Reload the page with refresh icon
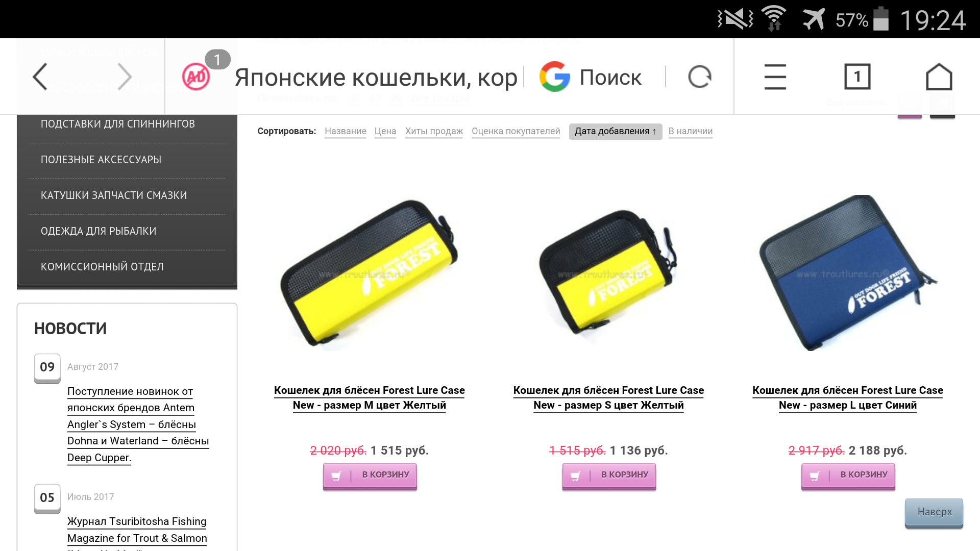 [x=699, y=77]
